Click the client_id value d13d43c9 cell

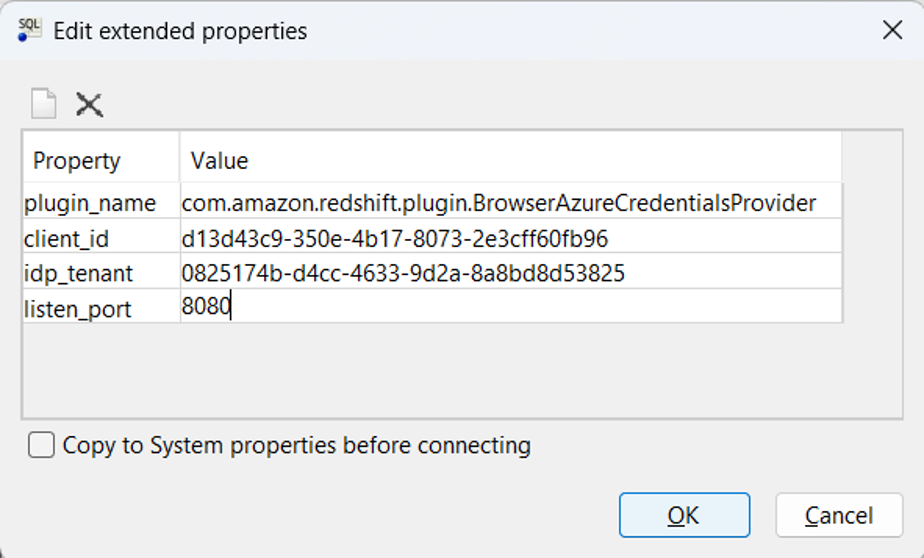click(395, 239)
